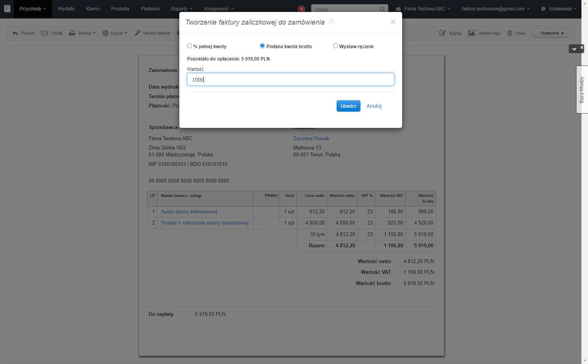Open the Zuzanna Nowak buyer link

[x=311, y=138]
